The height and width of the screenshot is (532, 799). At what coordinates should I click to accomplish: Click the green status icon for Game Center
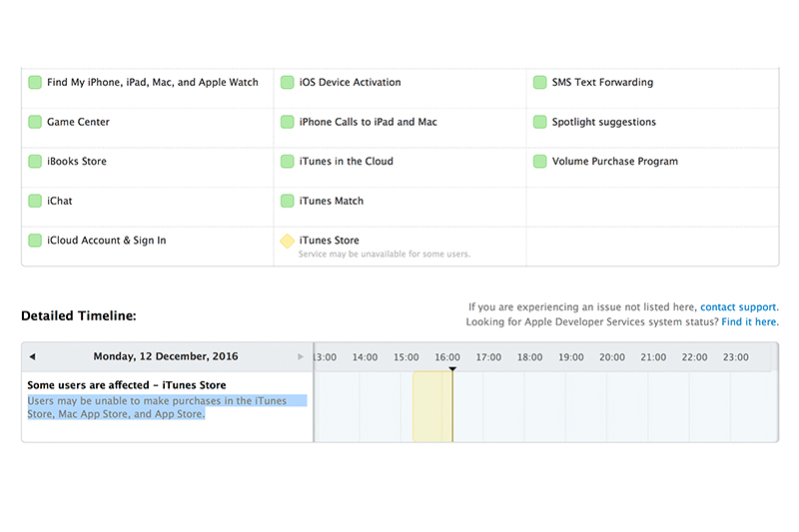point(35,122)
